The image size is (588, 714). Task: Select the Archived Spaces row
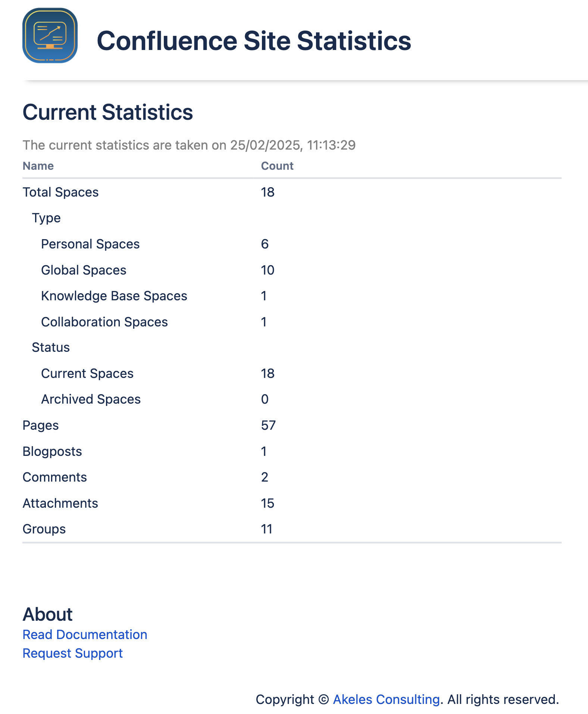pos(91,399)
